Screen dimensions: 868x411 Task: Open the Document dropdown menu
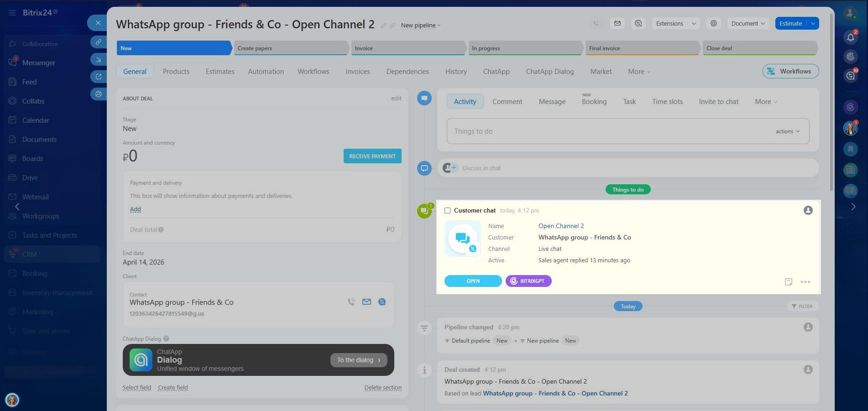pos(748,23)
